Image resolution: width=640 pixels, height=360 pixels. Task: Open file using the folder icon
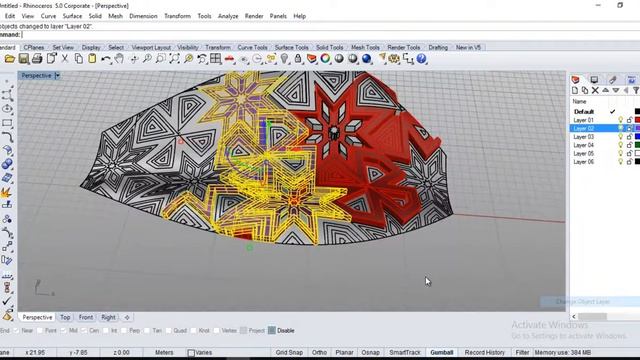(x=9, y=59)
